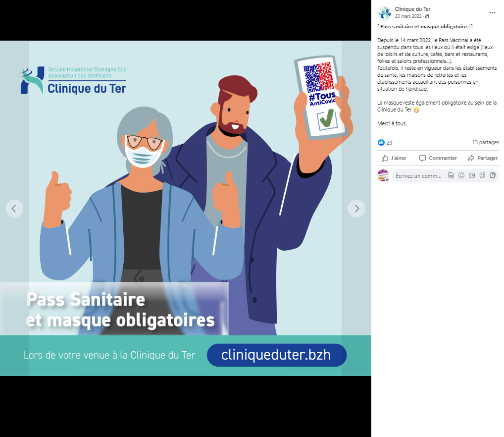Open the post options three-dot menu
Screen dimensions: 504x437
click(x=492, y=12)
